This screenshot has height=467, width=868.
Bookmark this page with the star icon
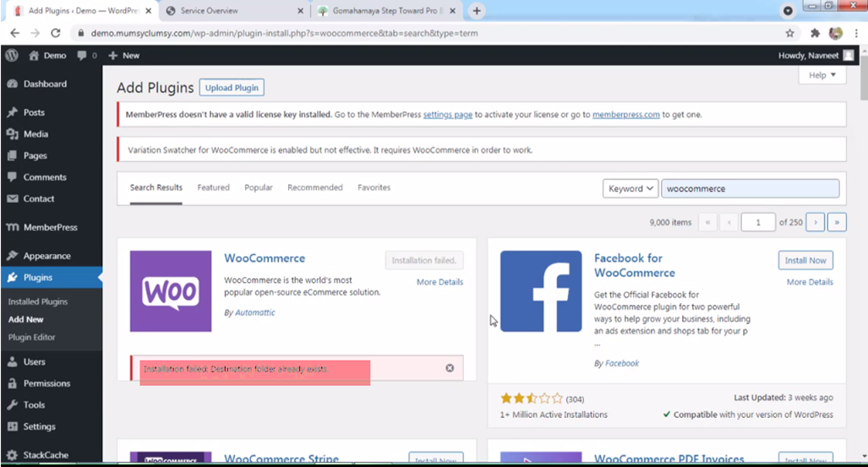789,33
